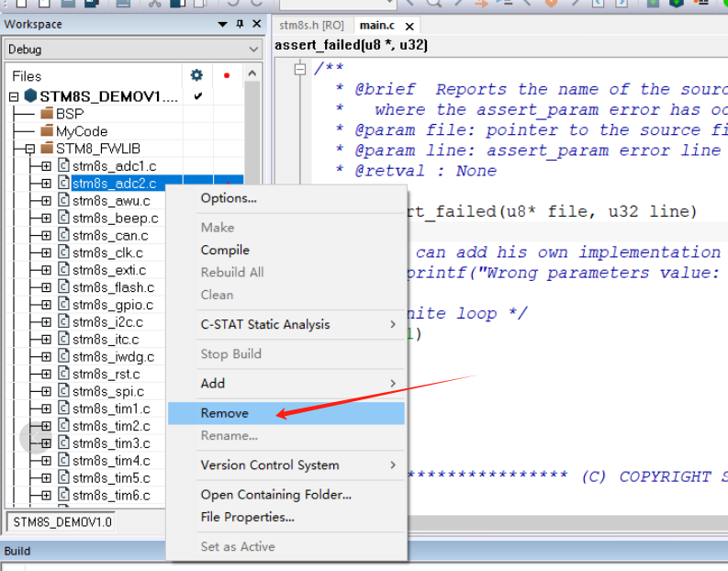Select the STM8S_DEMOV1.0 workspace tab
728x571 pixels.
click(x=62, y=521)
